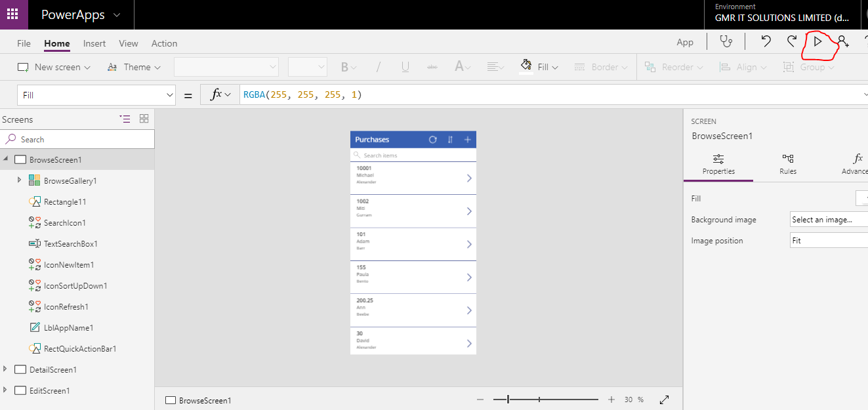868x410 pixels.
Task: Share the app with user icon
Action: [x=843, y=42]
